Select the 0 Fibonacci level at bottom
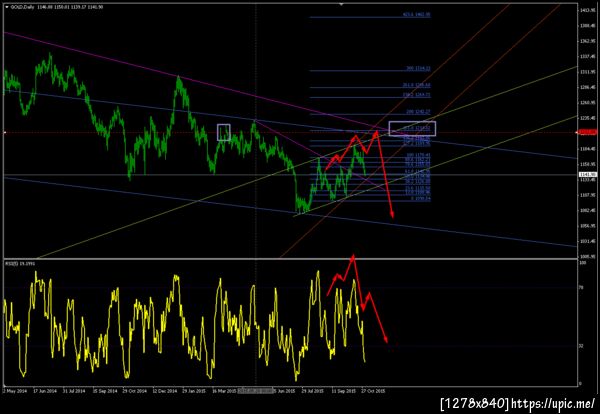The height and width of the screenshot is (414, 600). 421,199
